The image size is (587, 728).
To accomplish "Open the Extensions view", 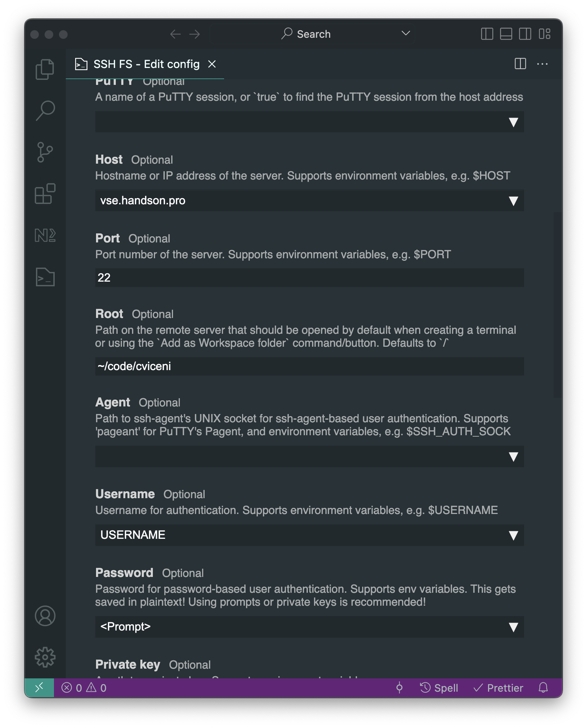I will pos(45,194).
